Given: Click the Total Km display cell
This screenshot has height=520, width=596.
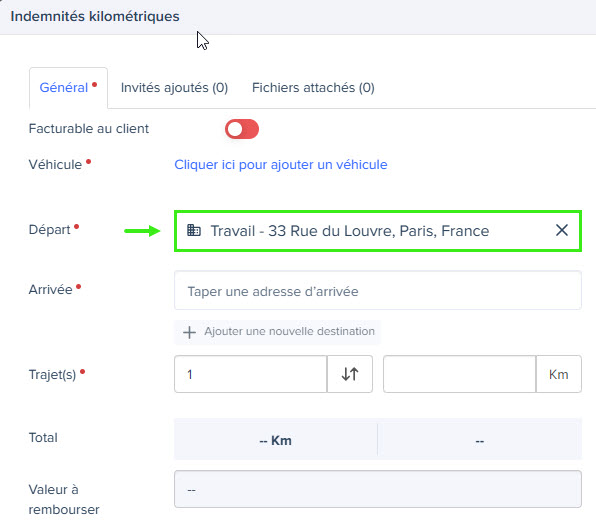Looking at the screenshot, I should pos(276,440).
